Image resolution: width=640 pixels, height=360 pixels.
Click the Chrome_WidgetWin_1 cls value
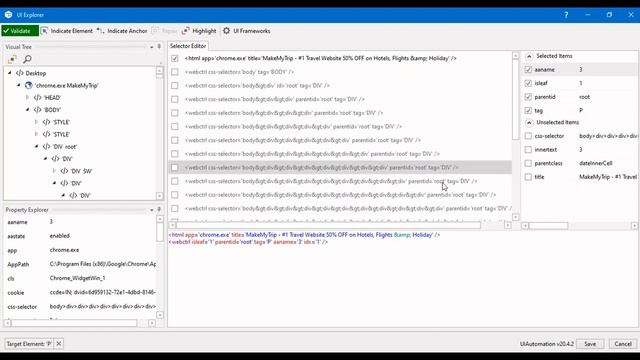[77, 278]
